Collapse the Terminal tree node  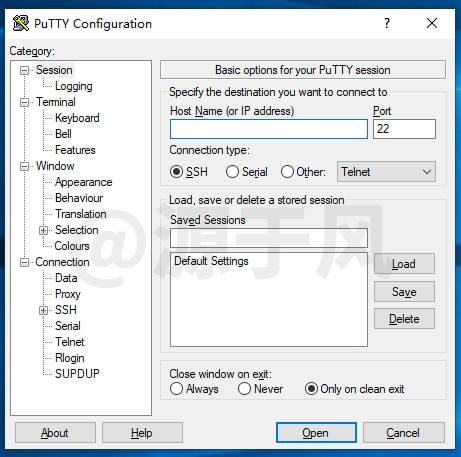pos(24,102)
